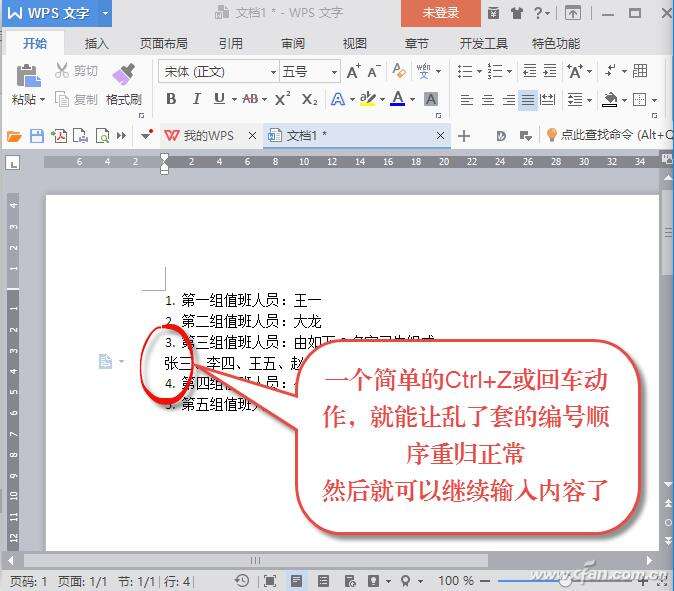The image size is (674, 591).
Task: Decrease paragraph indent
Action: (x=529, y=70)
